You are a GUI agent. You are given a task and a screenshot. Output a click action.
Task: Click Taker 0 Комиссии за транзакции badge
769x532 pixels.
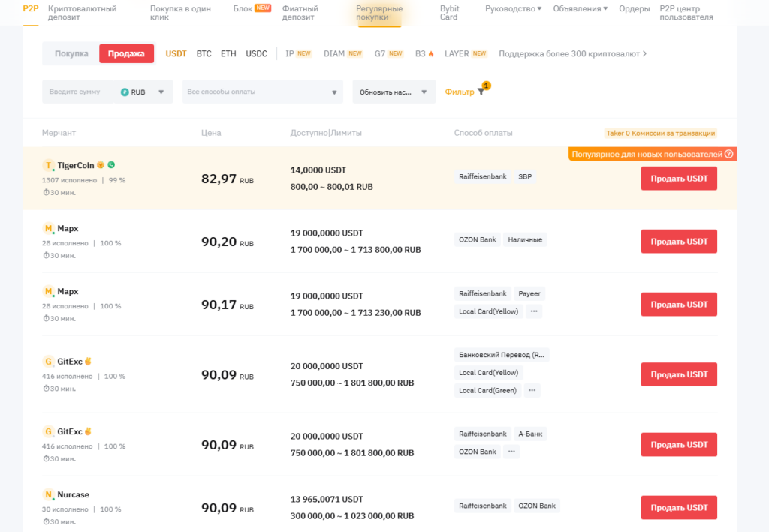660,133
